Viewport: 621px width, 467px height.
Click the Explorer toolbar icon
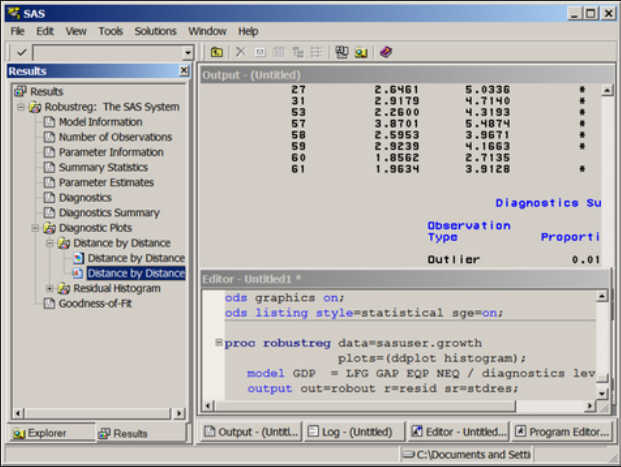(361, 52)
